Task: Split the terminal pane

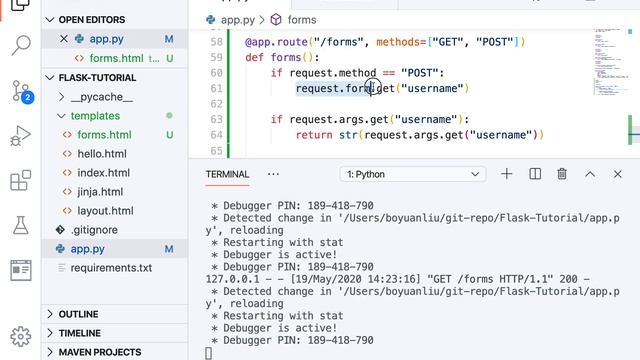Action: (535, 174)
